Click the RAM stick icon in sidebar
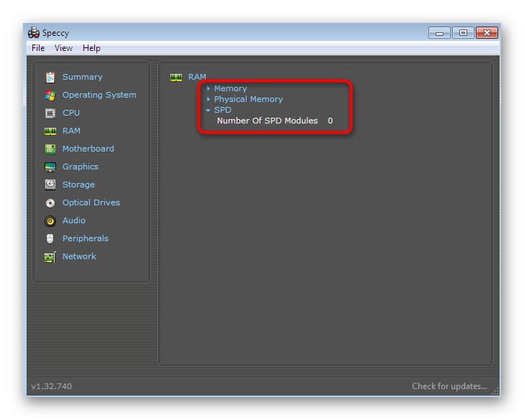 50,131
